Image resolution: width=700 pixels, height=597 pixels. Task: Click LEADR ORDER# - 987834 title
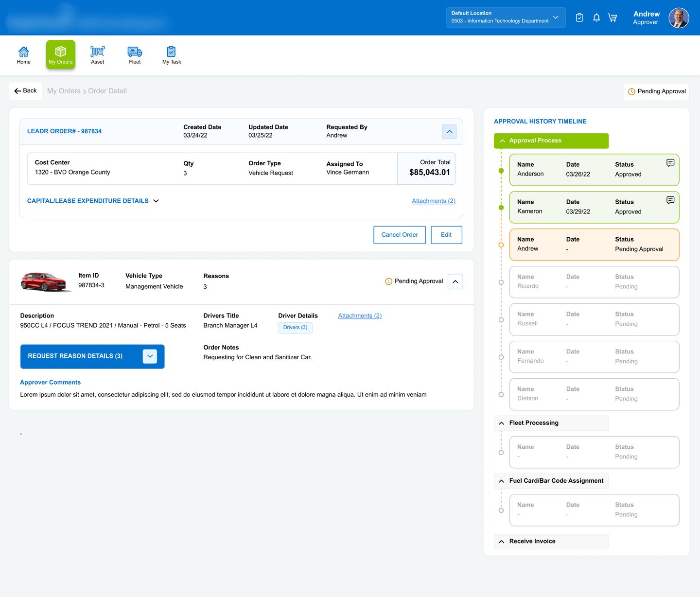[x=64, y=131]
